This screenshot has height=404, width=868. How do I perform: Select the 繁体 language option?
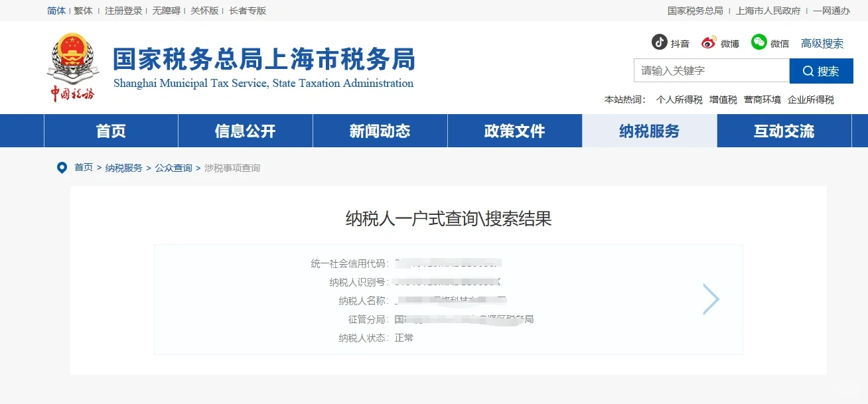click(82, 11)
